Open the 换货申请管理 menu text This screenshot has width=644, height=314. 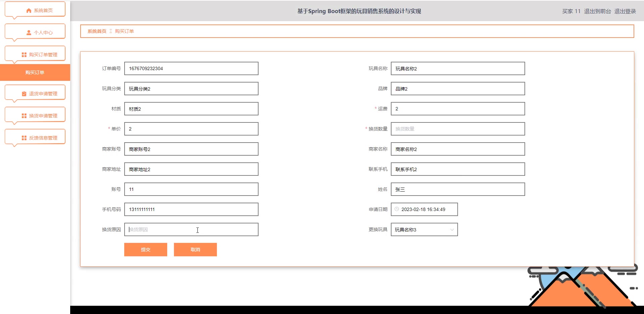pos(43,116)
